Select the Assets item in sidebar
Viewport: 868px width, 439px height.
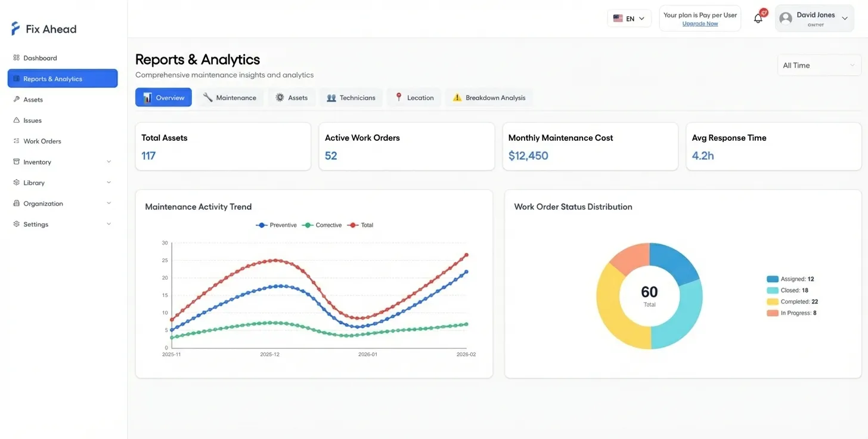pyautogui.click(x=33, y=100)
